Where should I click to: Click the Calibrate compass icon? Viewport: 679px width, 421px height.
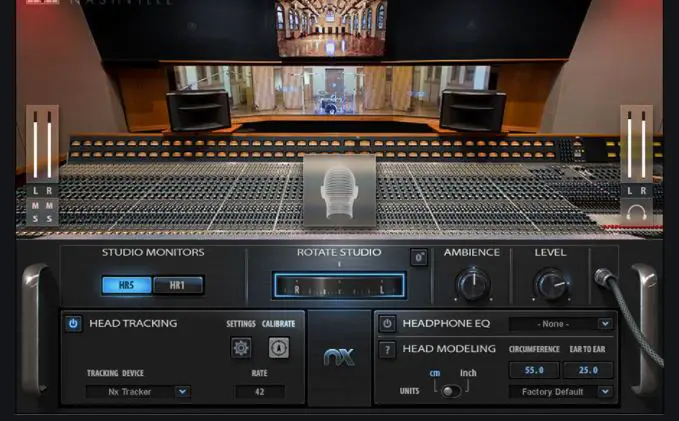pyautogui.click(x=279, y=347)
